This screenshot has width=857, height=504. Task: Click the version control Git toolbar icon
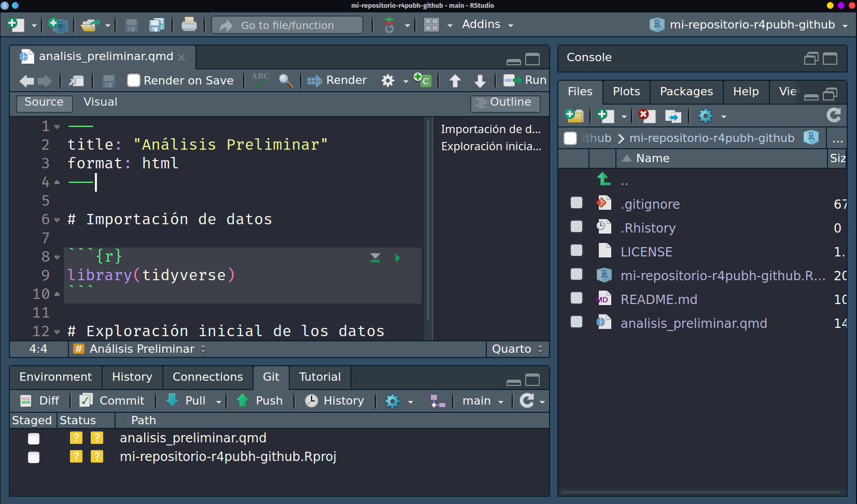click(389, 24)
